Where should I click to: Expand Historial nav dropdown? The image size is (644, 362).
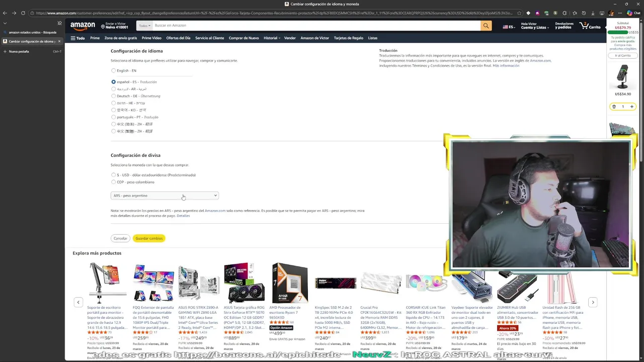pyautogui.click(x=272, y=38)
